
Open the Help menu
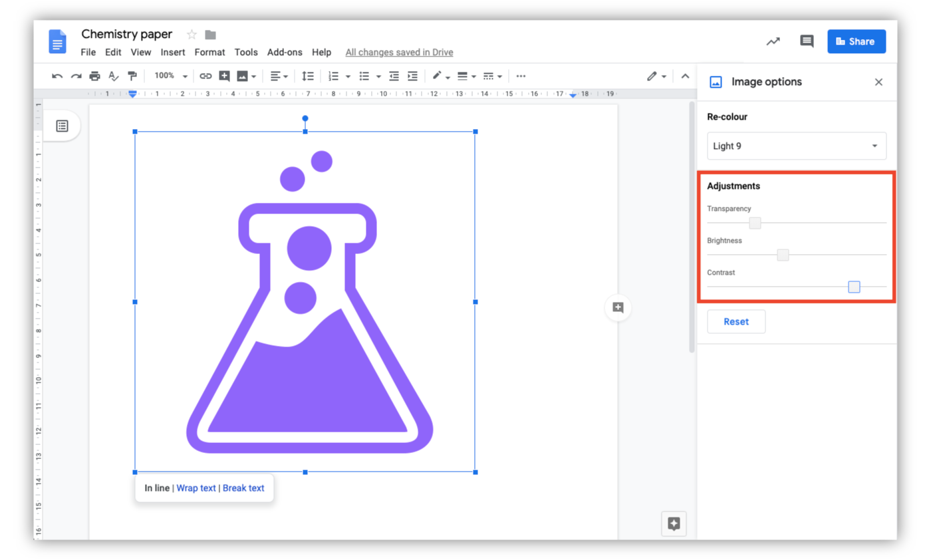coord(321,52)
